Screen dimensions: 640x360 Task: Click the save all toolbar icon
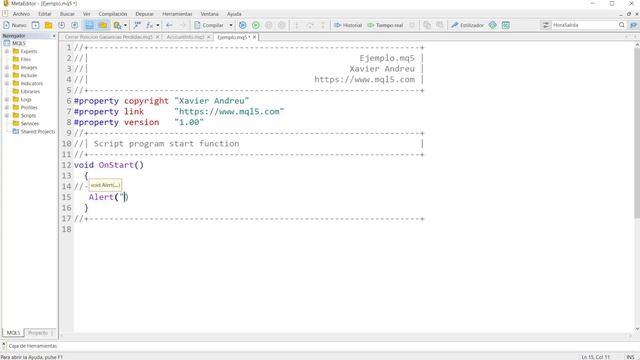pos(74,25)
